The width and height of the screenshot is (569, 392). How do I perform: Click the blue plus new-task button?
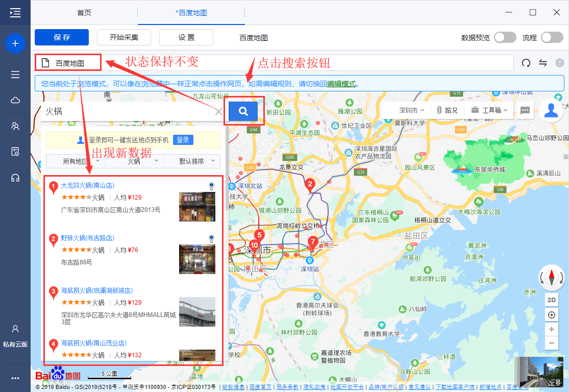15,43
